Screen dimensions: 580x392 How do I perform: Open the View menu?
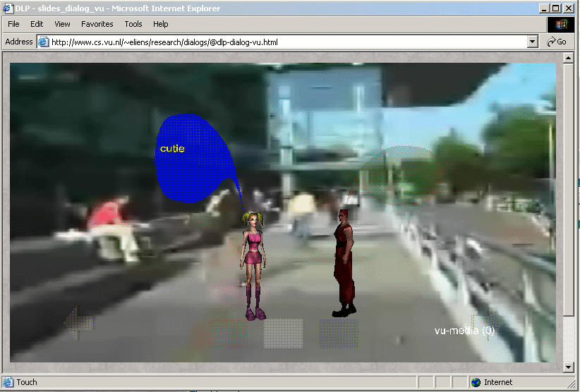pos(62,24)
